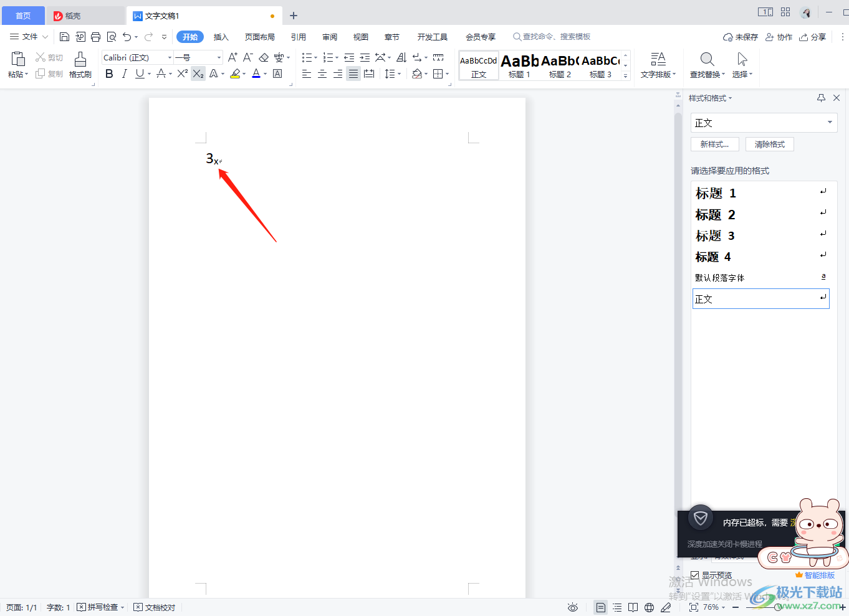This screenshot has width=849, height=616.
Task: Toggle Superscript formatting
Action: click(x=182, y=73)
